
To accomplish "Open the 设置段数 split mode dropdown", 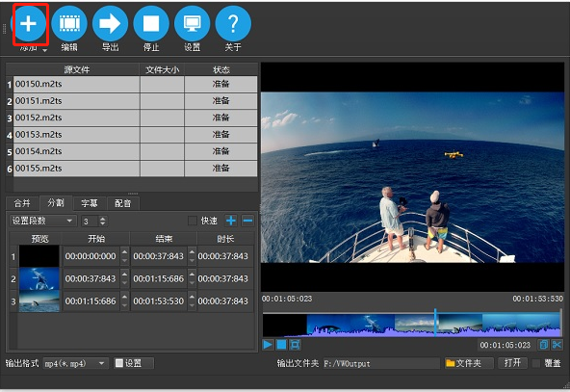I will point(43,221).
